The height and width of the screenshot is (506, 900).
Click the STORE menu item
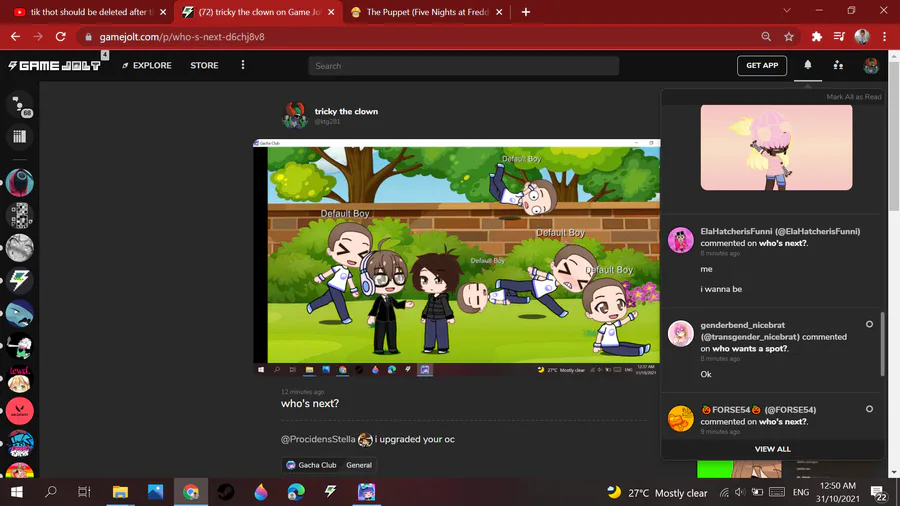click(x=204, y=65)
